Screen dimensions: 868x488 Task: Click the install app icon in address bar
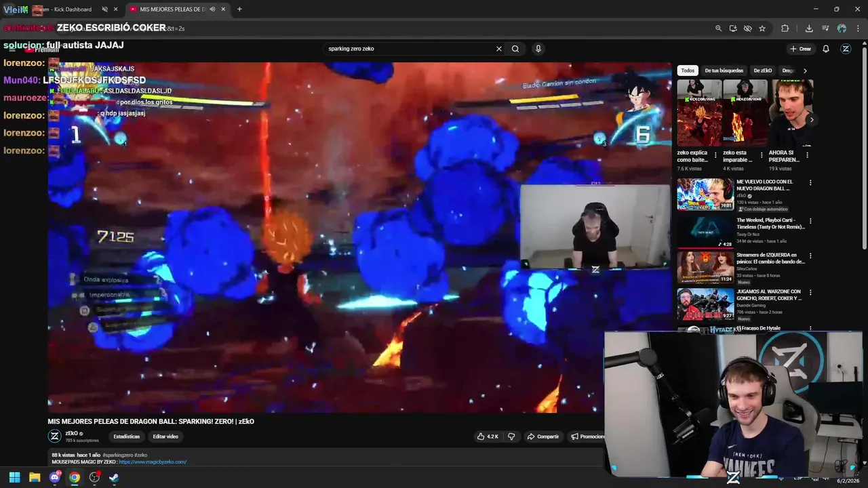pyautogui.click(x=733, y=28)
